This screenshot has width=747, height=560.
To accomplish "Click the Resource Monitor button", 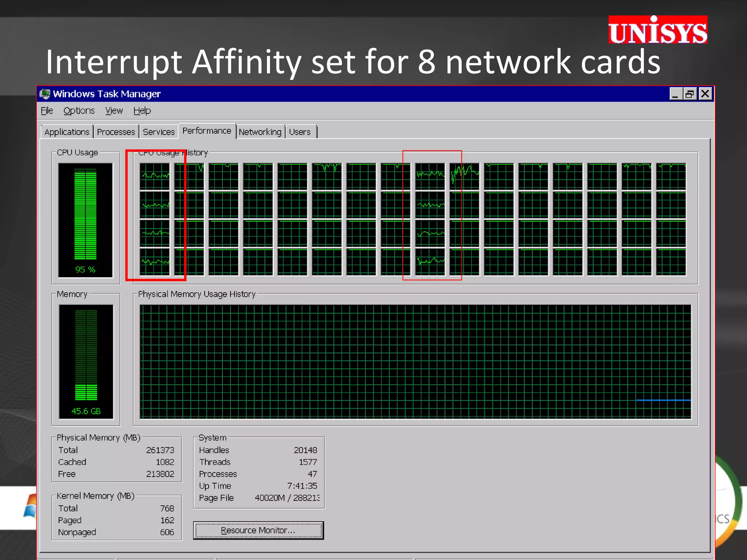I will (259, 530).
